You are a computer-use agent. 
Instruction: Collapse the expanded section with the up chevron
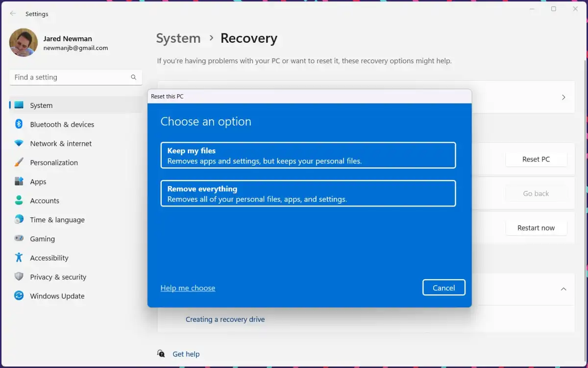(563, 289)
